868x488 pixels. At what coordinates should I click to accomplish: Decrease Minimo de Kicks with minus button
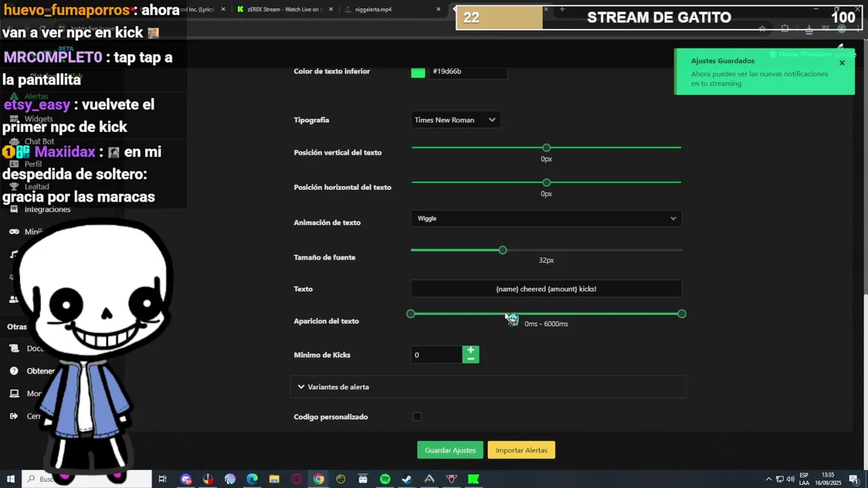[x=471, y=359]
